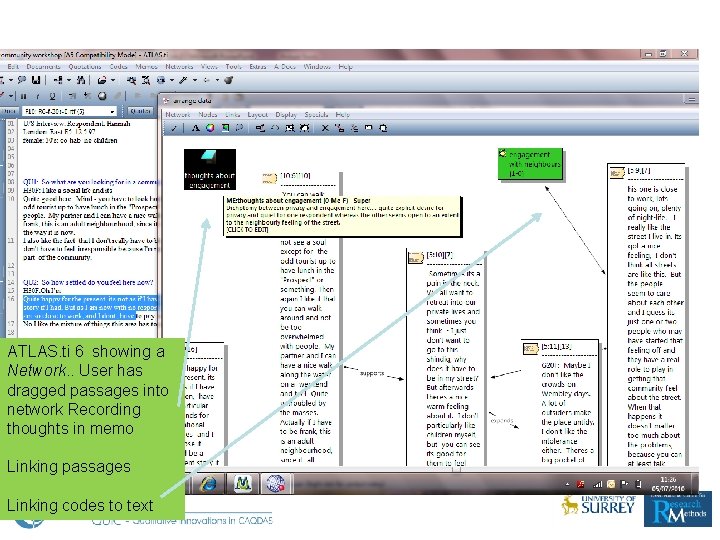Open the Display menu in network window
This screenshot has height=540, width=720.
[286, 114]
